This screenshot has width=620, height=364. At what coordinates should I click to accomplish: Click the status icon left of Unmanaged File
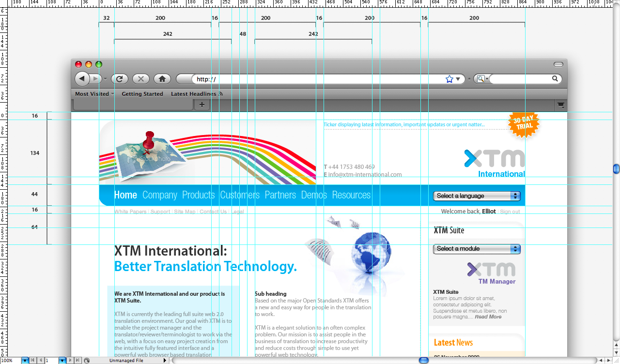pyautogui.click(x=87, y=361)
